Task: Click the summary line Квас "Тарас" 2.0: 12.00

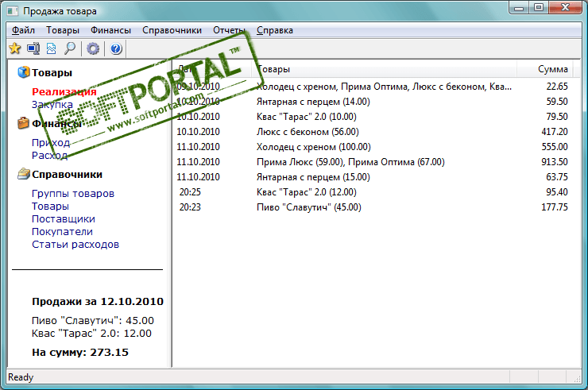Action: pyautogui.click(x=91, y=334)
